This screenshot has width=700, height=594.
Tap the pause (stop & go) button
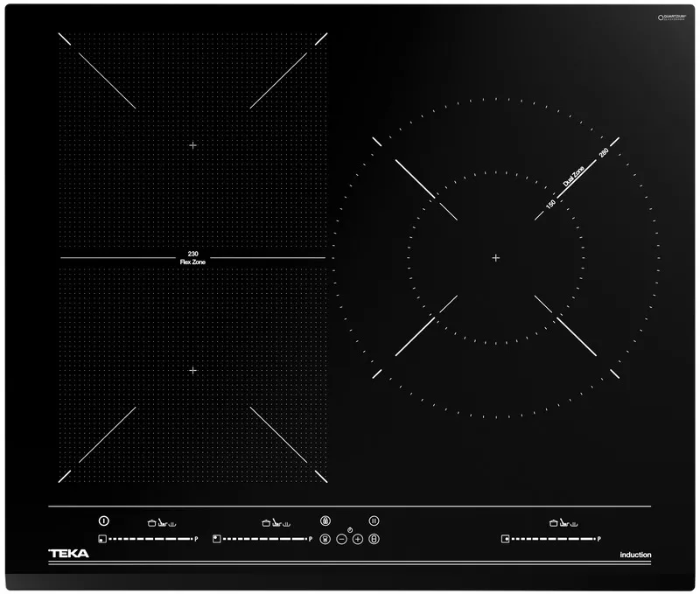(374, 521)
